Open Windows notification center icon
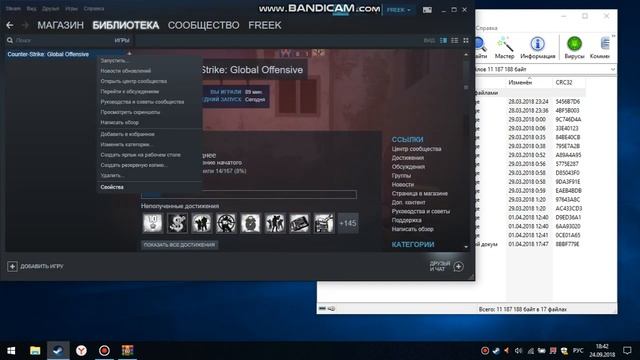The height and width of the screenshot is (360, 640). click(627, 351)
